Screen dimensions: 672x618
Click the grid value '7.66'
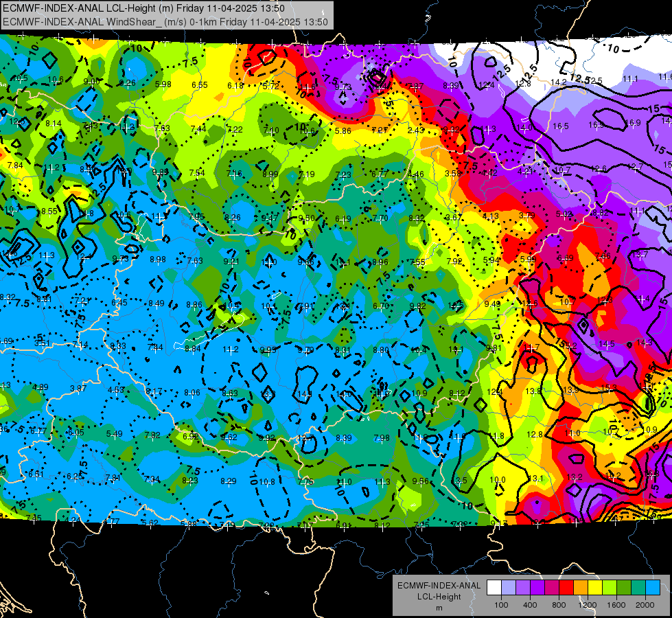tap(603, 256)
